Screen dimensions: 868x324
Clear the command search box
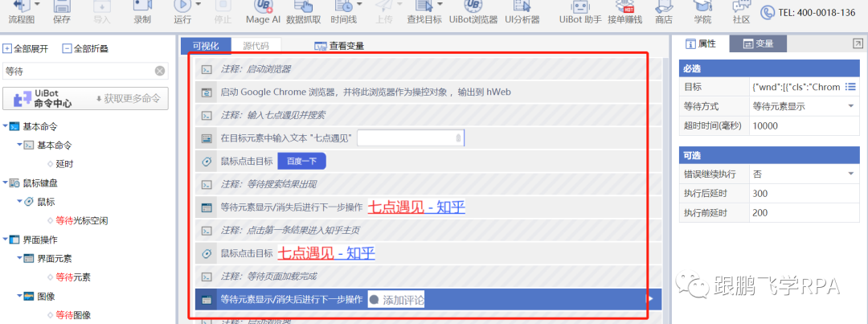[x=159, y=71]
